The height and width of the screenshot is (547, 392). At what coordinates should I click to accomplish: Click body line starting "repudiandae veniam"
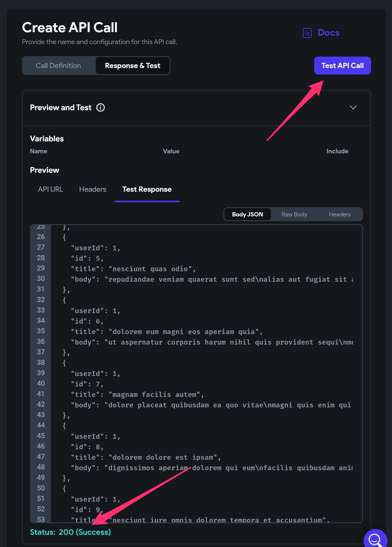(212, 279)
